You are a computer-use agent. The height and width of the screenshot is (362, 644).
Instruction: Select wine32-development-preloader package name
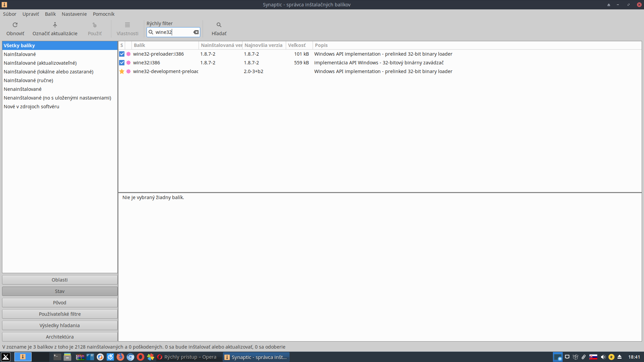166,71
